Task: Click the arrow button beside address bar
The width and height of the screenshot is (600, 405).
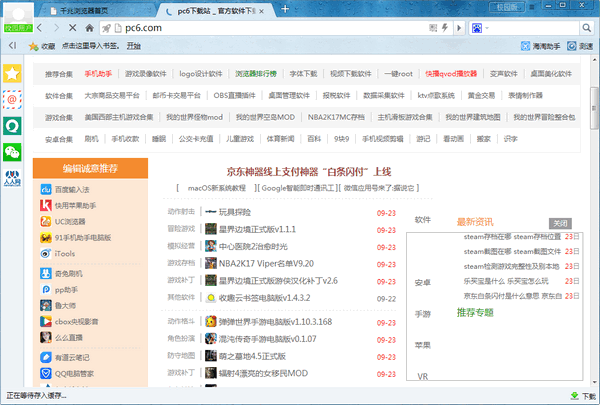Action: [459, 28]
